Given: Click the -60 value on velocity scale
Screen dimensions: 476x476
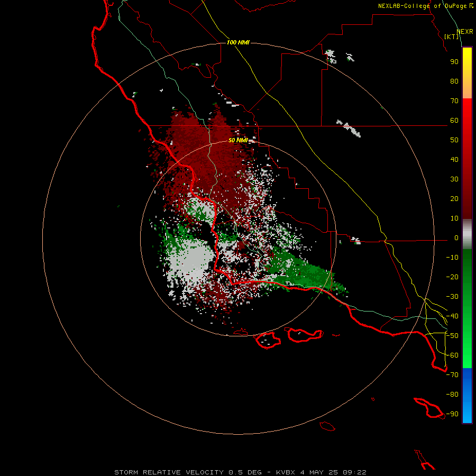Looking at the screenshot, I should (x=452, y=355).
